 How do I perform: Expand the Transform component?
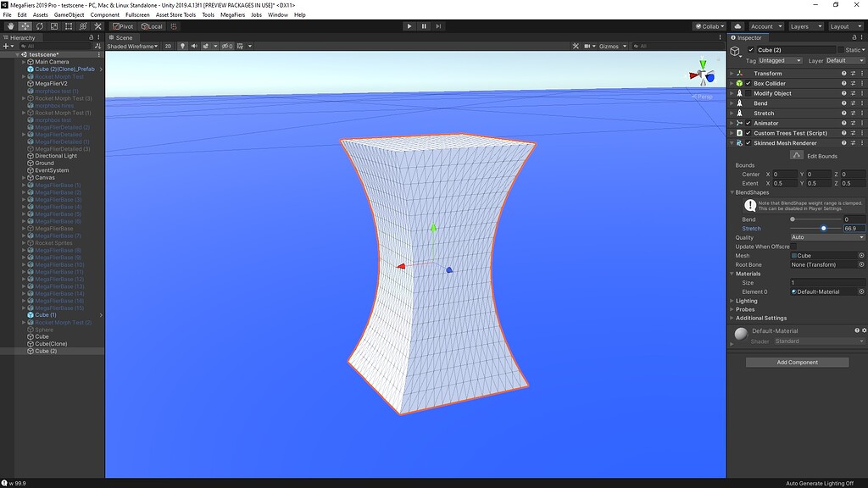[732, 73]
